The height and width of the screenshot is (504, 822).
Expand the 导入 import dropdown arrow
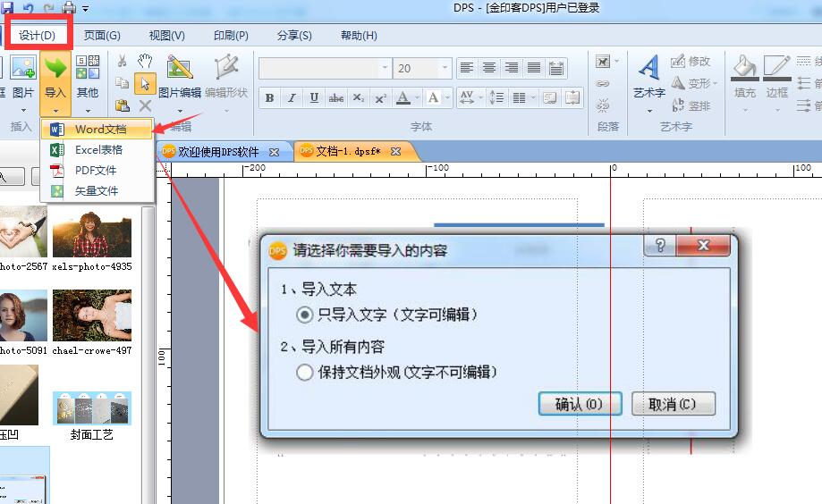click(x=55, y=111)
